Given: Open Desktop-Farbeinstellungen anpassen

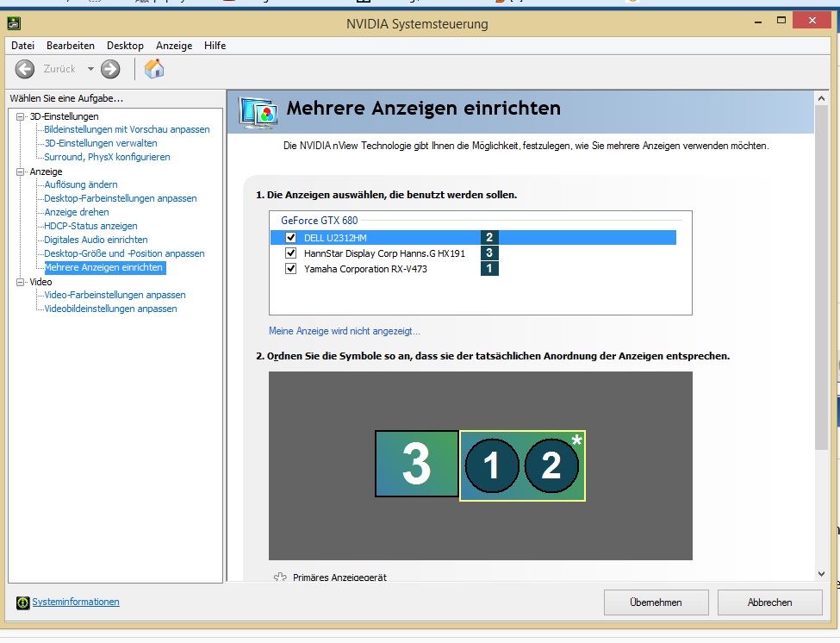Looking at the screenshot, I should point(121,198).
